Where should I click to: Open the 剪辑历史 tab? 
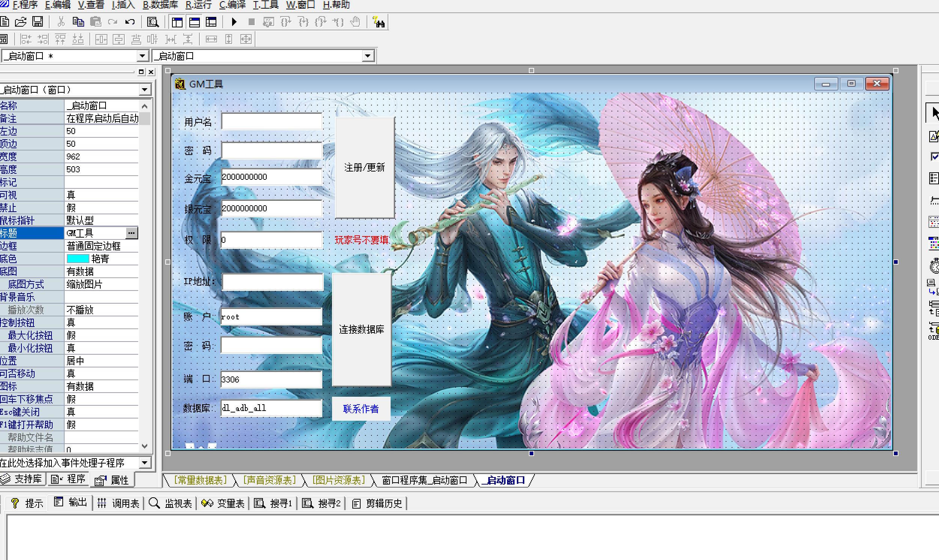(x=377, y=503)
